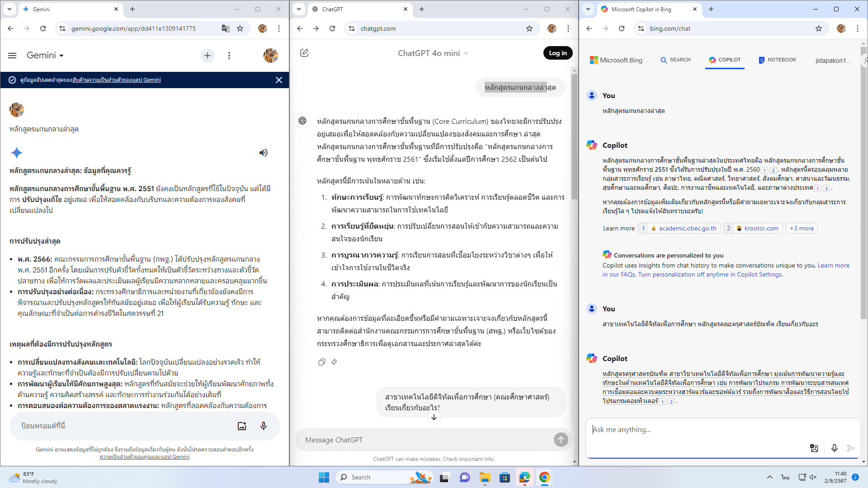The height and width of the screenshot is (488, 868).
Task: Click the ChatGPT Log in button
Action: [557, 53]
